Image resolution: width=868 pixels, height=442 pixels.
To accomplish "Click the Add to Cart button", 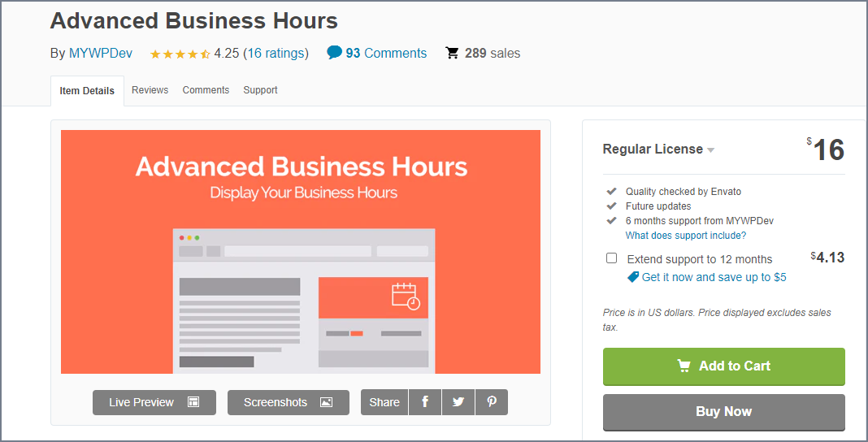I will coord(724,366).
